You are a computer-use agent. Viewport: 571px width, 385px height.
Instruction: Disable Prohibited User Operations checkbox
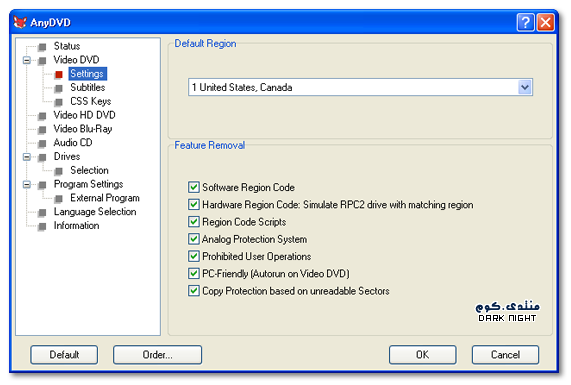(x=194, y=256)
